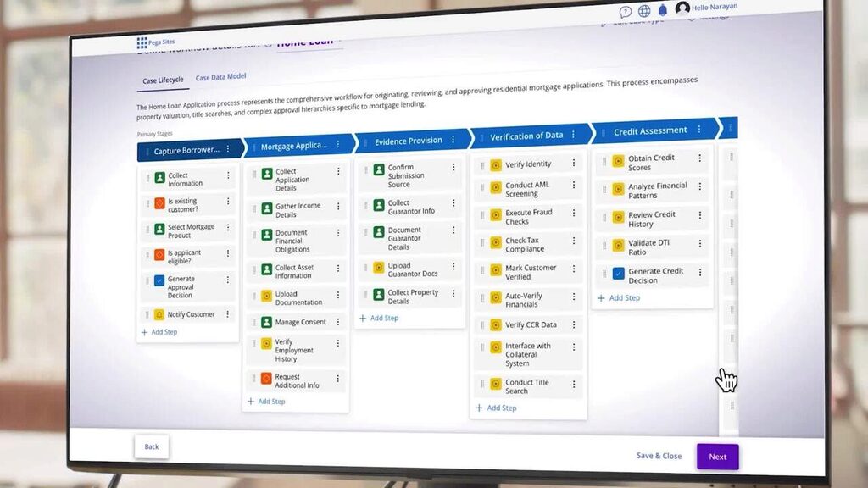Select Check Tax Compliance step text
Viewport: 868px width, 488px height.
525,245
